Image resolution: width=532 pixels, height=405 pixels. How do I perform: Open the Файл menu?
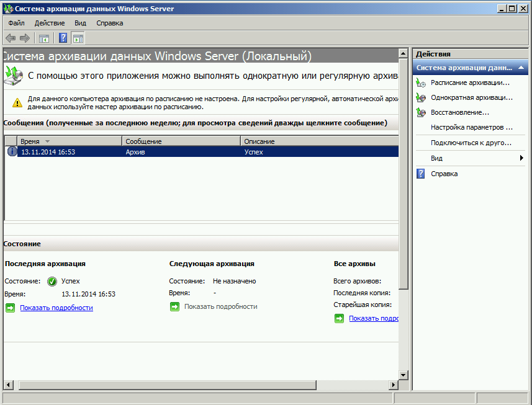[x=16, y=23]
